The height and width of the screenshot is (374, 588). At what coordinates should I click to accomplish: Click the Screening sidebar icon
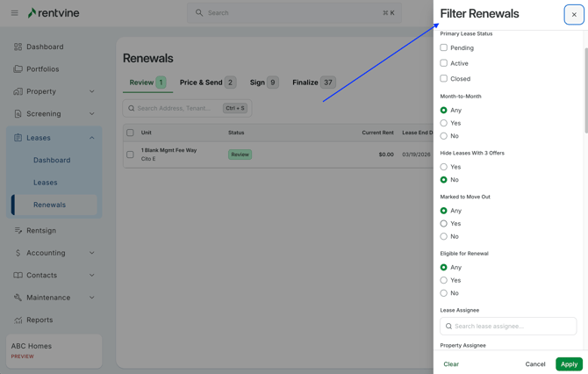point(18,114)
